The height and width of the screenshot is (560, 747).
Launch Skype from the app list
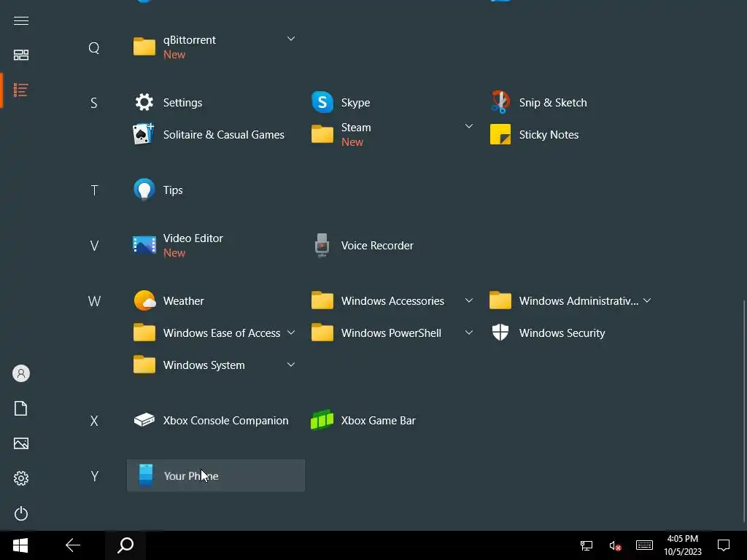322,102
